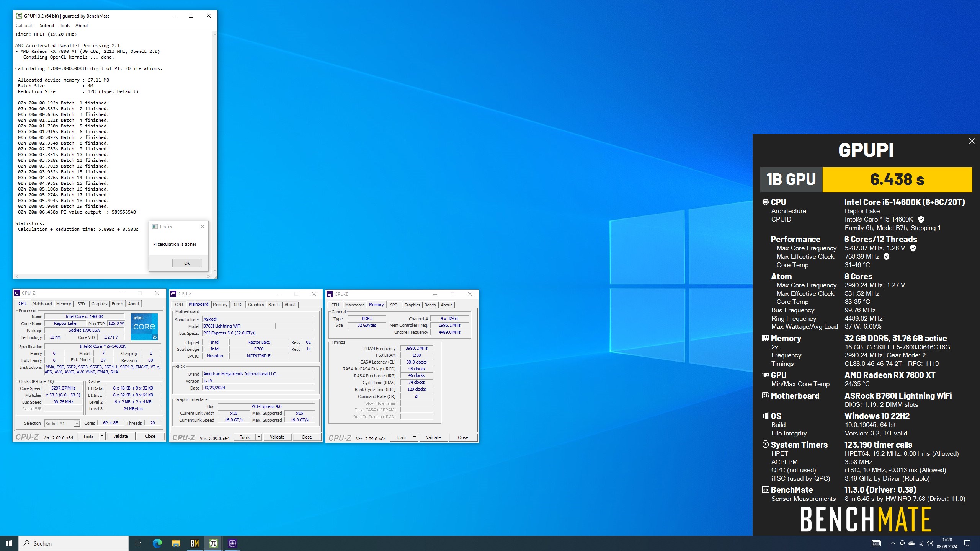This screenshot has width=980, height=551.
Task: Click the Memory module icon in BenchMate panel
Action: click(765, 338)
